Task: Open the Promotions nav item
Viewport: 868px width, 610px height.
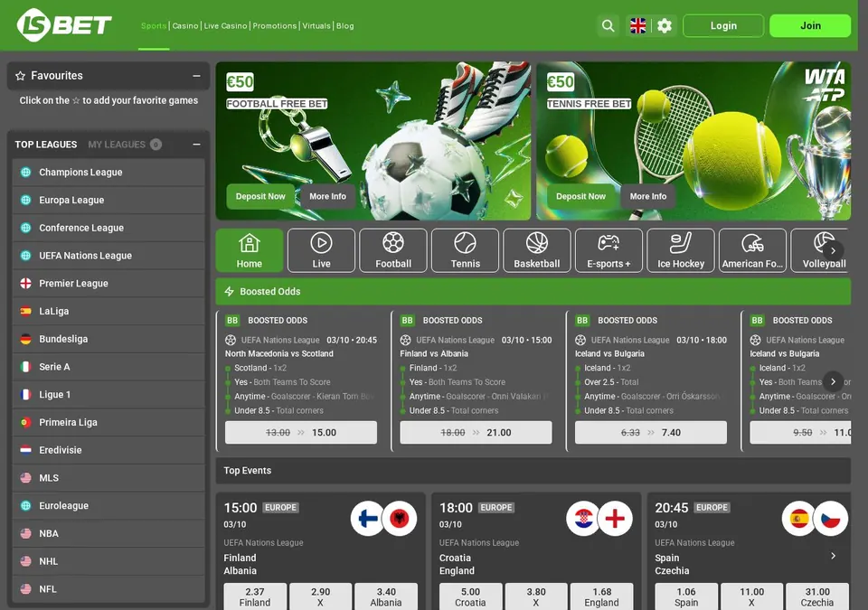Action: [275, 26]
